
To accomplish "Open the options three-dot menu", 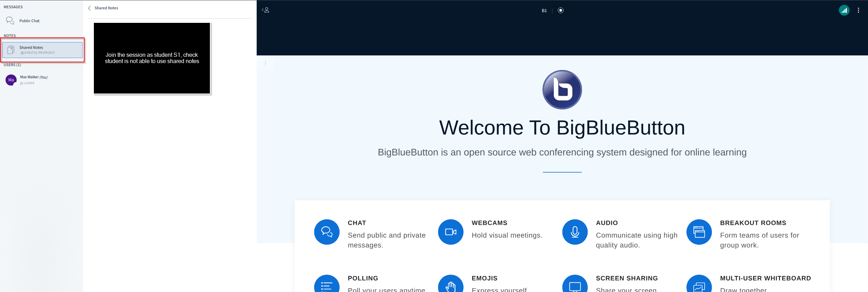I will tap(858, 10).
